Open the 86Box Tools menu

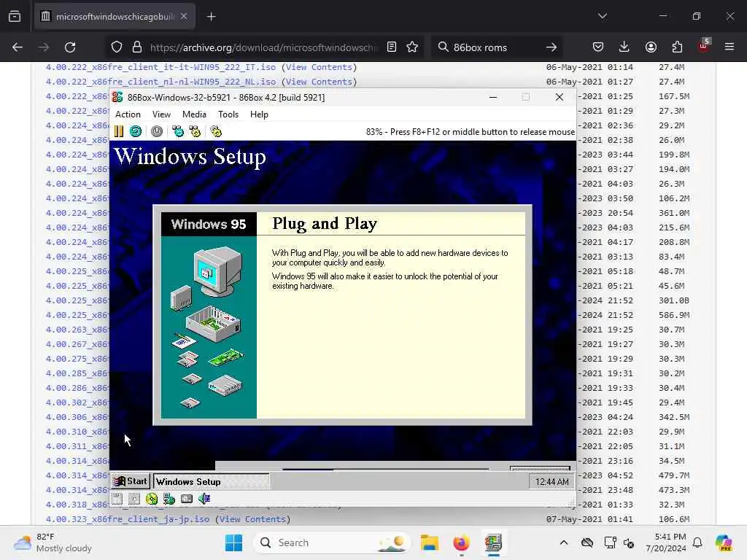click(x=228, y=114)
